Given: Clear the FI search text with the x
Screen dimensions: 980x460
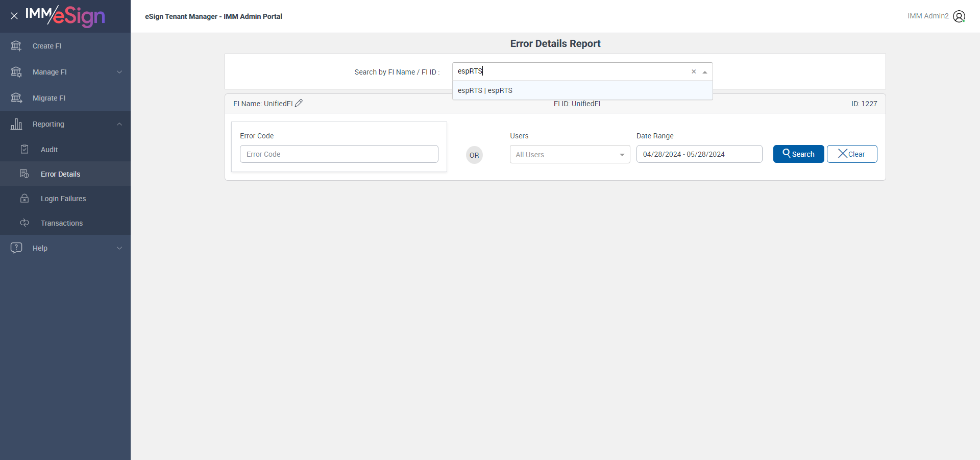Looking at the screenshot, I should coord(694,71).
